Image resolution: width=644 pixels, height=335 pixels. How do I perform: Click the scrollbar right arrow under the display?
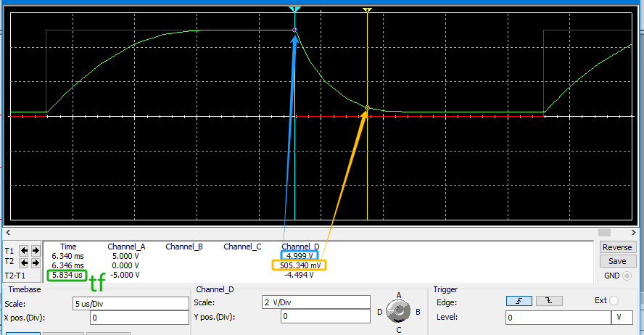pyautogui.click(x=633, y=232)
